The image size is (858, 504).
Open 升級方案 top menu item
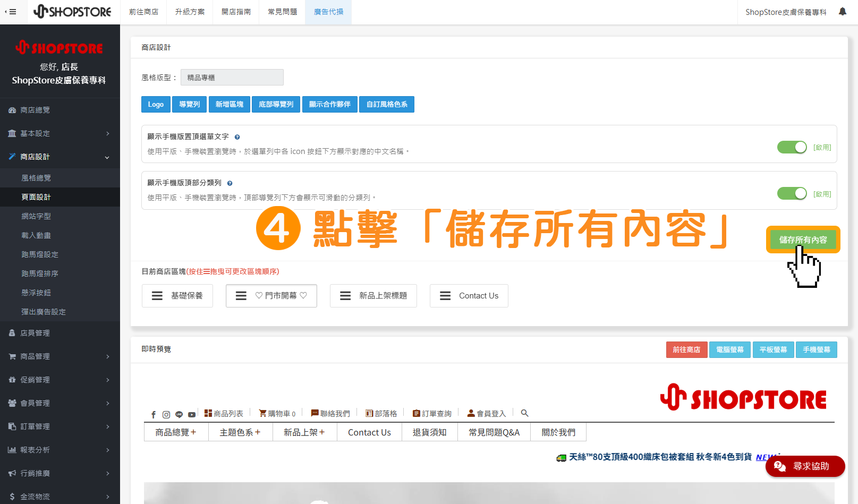click(x=190, y=12)
